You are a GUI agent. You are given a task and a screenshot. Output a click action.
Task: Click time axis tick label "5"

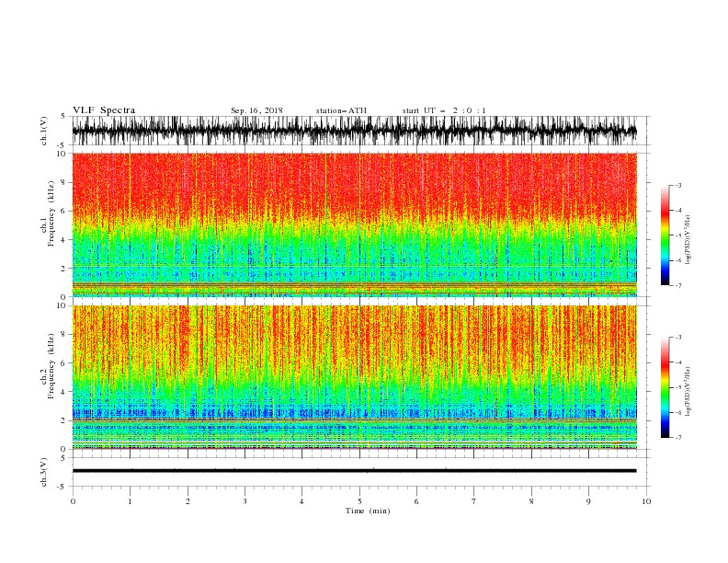[359, 501]
